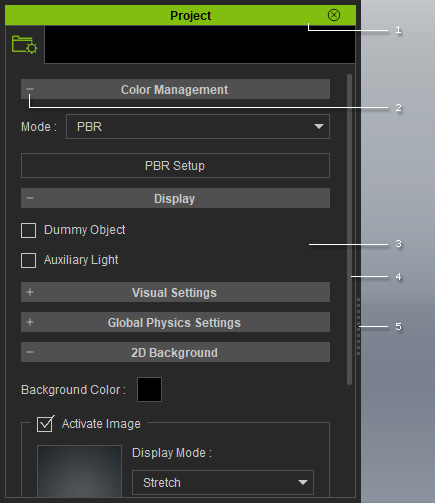This screenshot has width=435, height=503.
Task: Click the vertical scrollbar of the panel
Action: [349, 229]
